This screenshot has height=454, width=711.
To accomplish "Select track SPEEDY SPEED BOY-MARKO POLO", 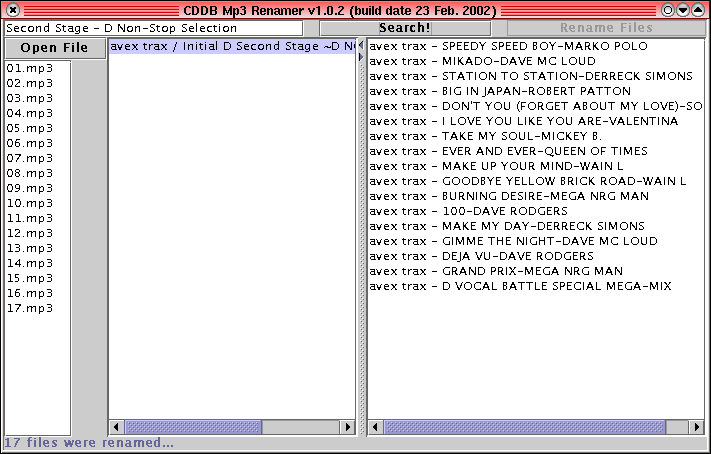I will 536,46.
